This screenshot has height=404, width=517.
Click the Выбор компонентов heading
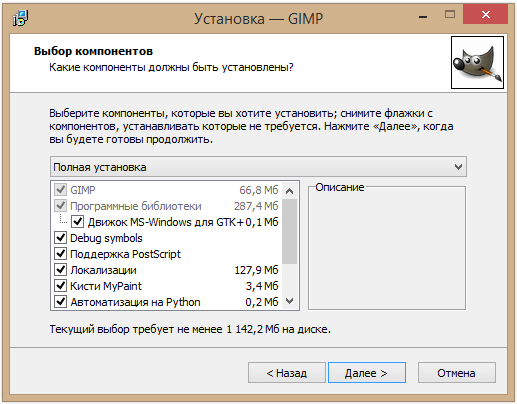point(93,51)
